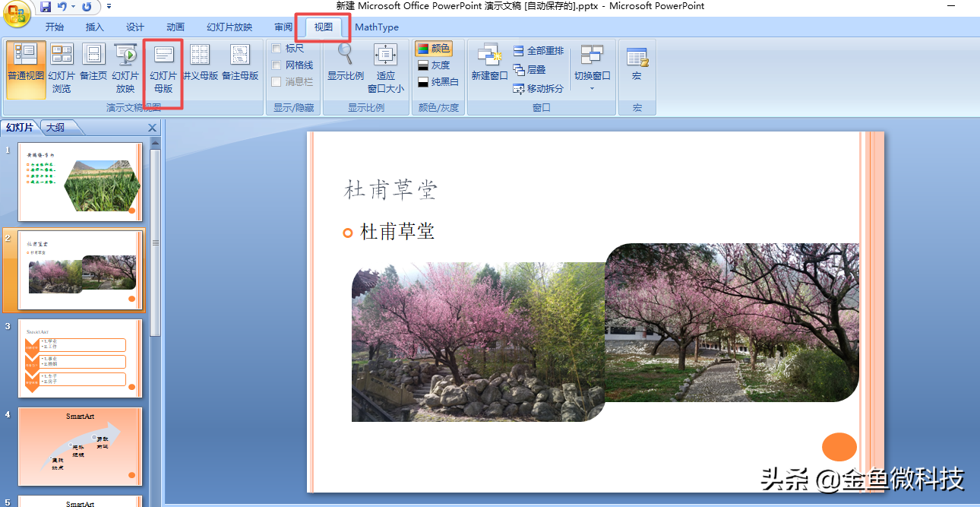Open 幻灯片母版 slide master view
Viewport: 980px width, 507px height.
tap(163, 69)
